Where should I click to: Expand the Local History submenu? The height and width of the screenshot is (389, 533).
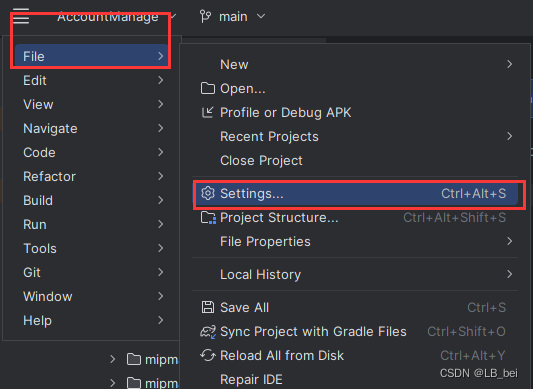(x=356, y=274)
